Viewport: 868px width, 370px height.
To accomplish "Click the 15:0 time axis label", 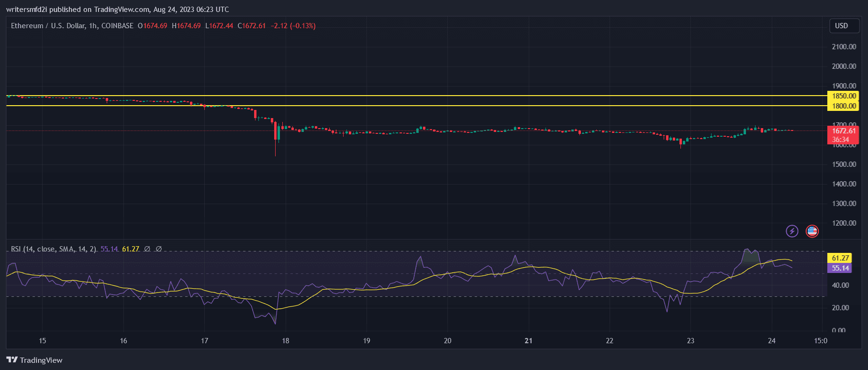I will click(x=820, y=341).
